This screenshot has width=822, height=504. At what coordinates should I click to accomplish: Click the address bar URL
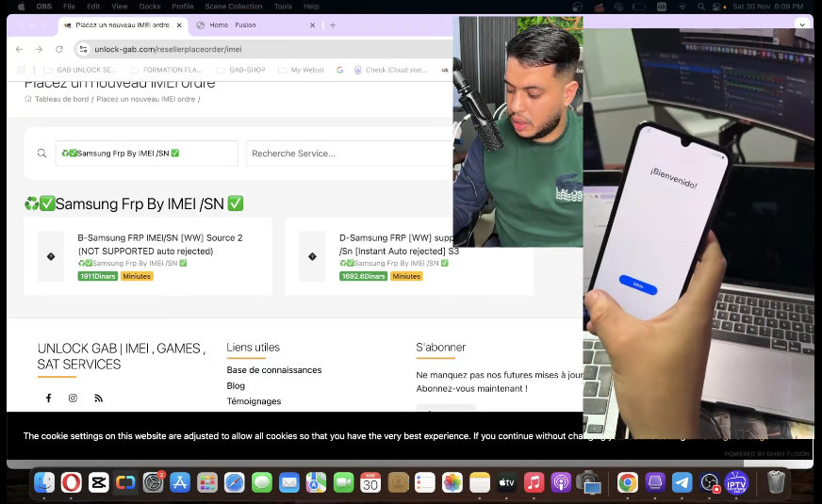tap(168, 49)
